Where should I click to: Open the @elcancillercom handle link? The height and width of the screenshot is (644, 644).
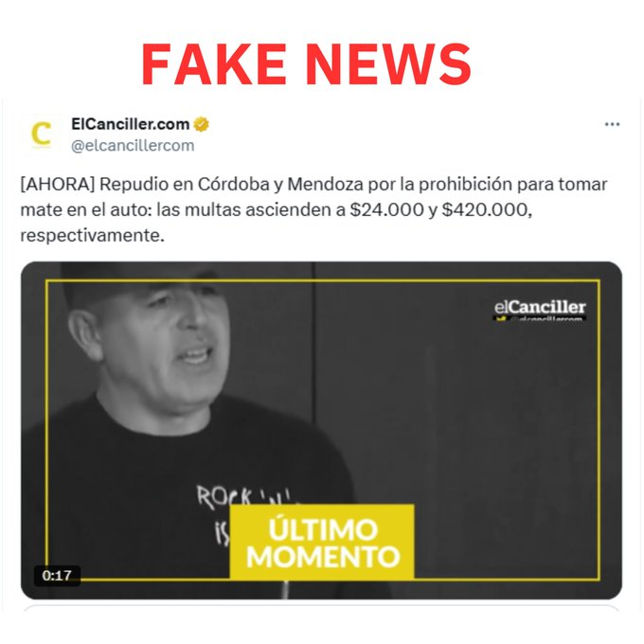133,146
